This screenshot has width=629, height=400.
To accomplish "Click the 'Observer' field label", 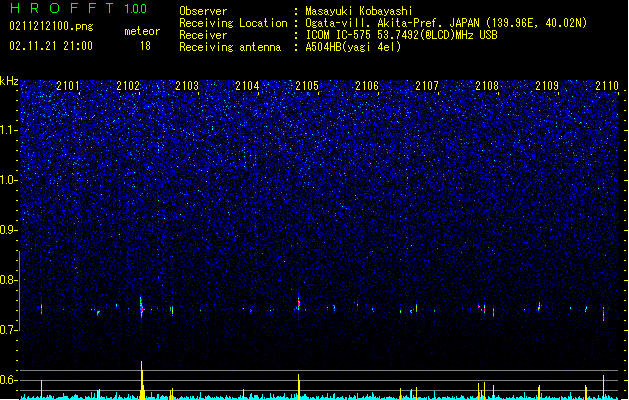I will pyautogui.click(x=203, y=11).
